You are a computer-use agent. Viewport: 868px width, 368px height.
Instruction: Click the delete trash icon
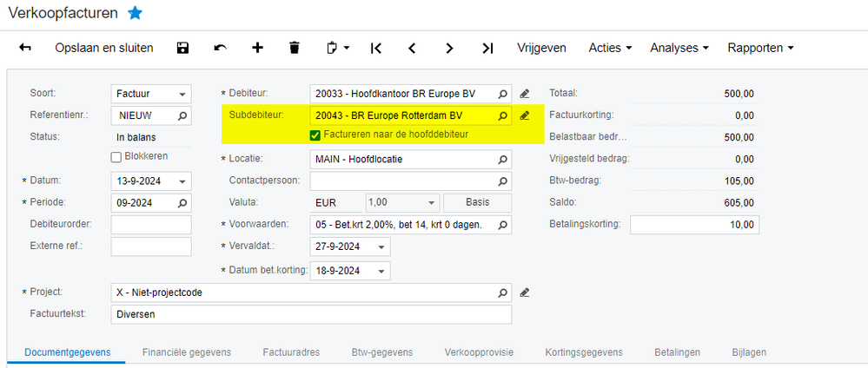295,48
